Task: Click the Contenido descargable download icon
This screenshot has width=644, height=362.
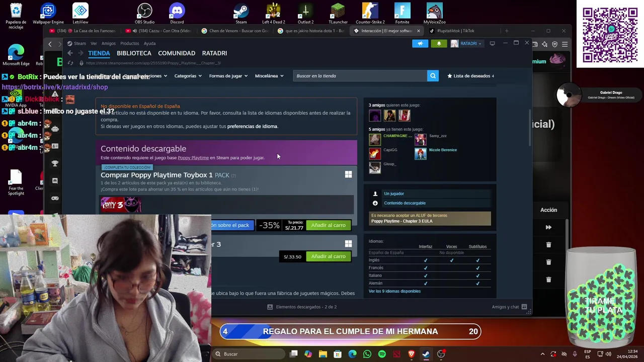Action: point(375,203)
